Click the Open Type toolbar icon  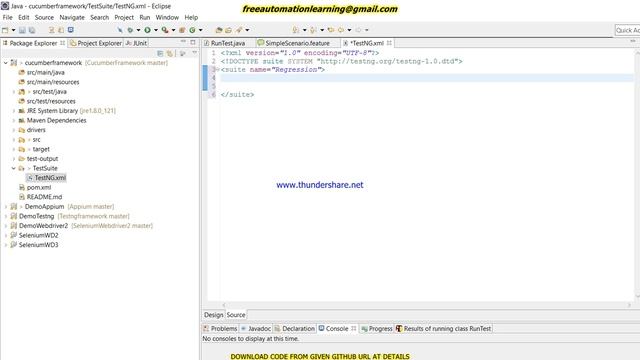218,30
